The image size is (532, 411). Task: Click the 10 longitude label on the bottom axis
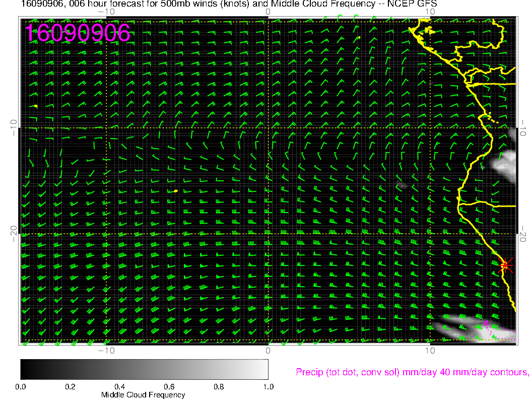coord(429,350)
